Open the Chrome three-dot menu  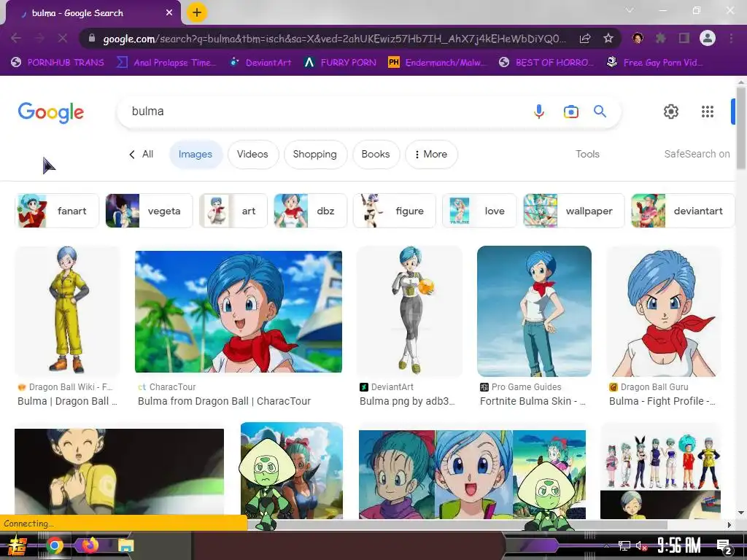coord(731,38)
